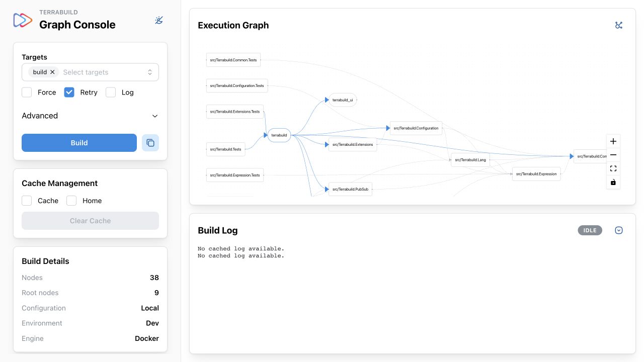Click the Configuration value Local

150,308
